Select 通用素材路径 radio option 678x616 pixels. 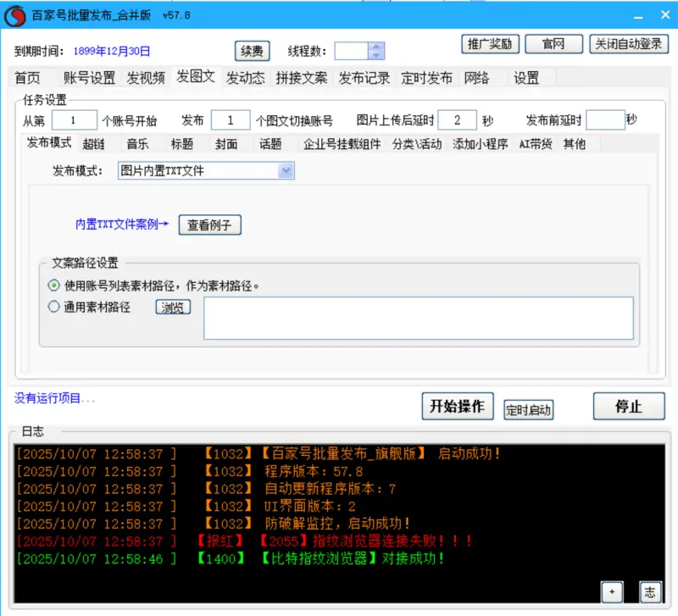(54, 307)
